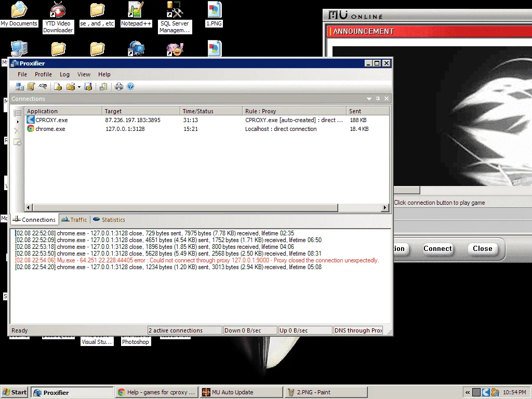Image resolution: width=532 pixels, height=399 pixels.
Task: Sort by the Rule : Proxy column header
Action: coord(295,111)
